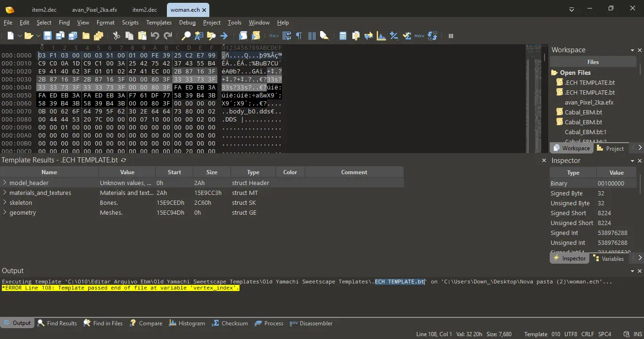
Task: Switch to the Project tab in Workspace
Action: pos(611,148)
